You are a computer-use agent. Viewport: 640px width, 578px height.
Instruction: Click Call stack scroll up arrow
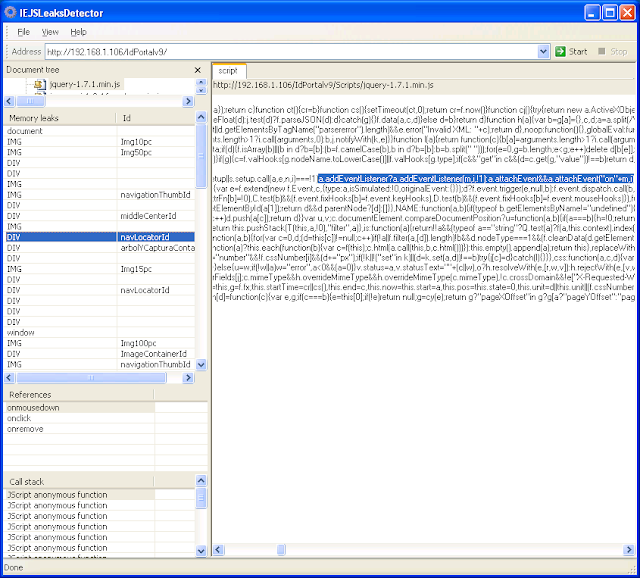point(201,480)
